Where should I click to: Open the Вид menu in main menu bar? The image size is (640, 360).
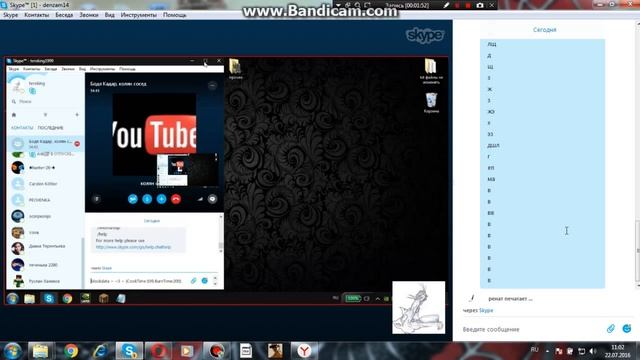click(109, 15)
